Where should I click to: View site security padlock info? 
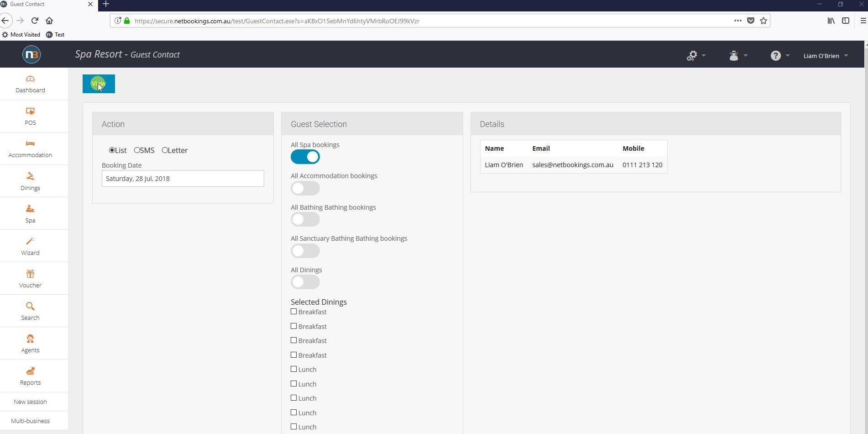pos(127,21)
